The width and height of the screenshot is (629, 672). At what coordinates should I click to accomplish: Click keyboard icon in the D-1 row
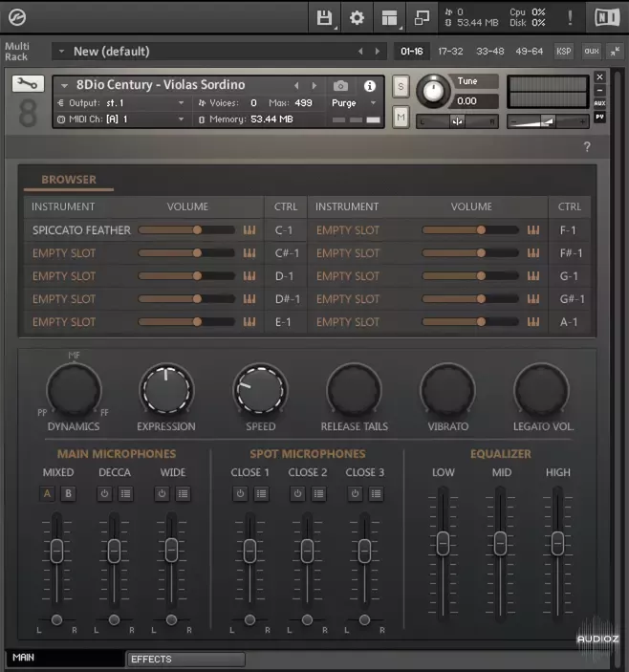point(249,276)
